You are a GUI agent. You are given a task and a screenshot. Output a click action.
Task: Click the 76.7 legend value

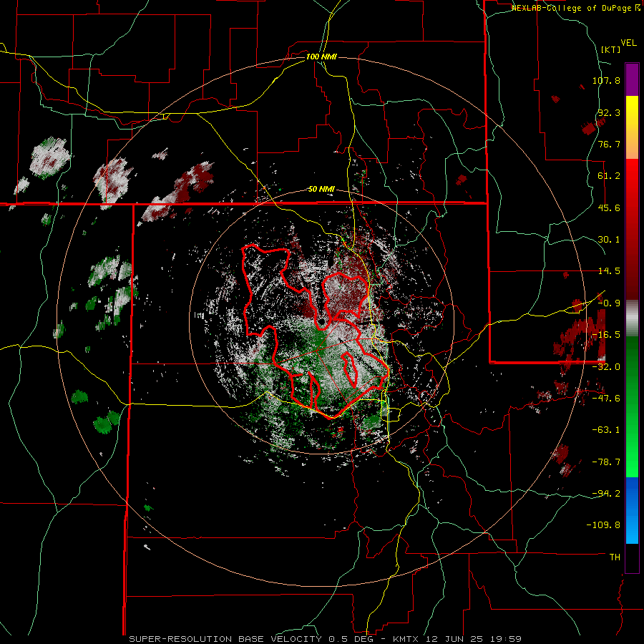[x=609, y=144]
